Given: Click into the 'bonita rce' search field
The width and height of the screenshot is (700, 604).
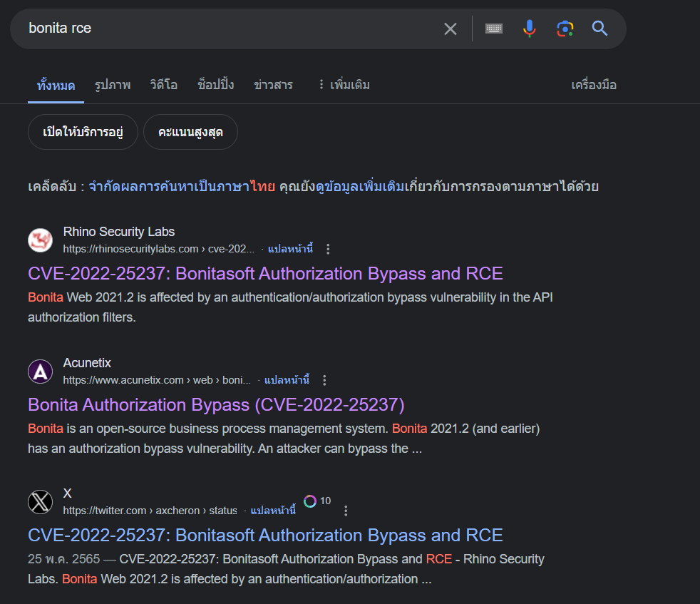Looking at the screenshot, I should 228,29.
